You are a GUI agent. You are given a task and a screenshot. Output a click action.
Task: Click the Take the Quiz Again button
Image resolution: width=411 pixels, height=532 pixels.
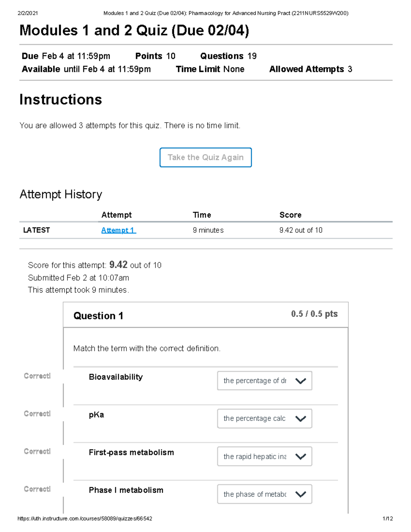pyautogui.click(x=205, y=157)
